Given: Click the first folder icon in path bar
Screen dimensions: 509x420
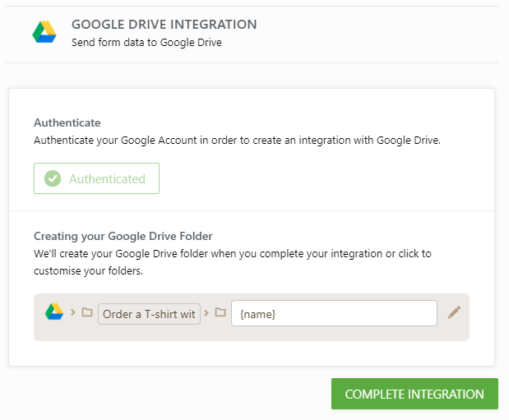Looking at the screenshot, I should [87, 312].
